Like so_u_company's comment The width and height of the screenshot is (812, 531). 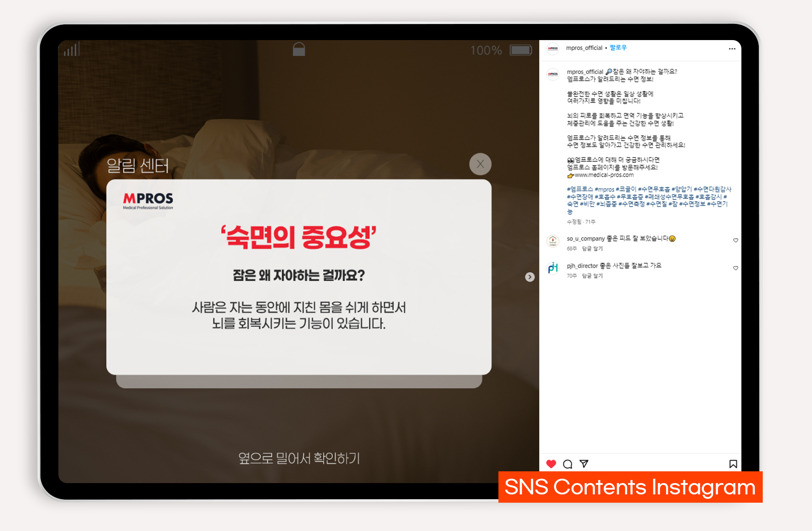pos(736,240)
